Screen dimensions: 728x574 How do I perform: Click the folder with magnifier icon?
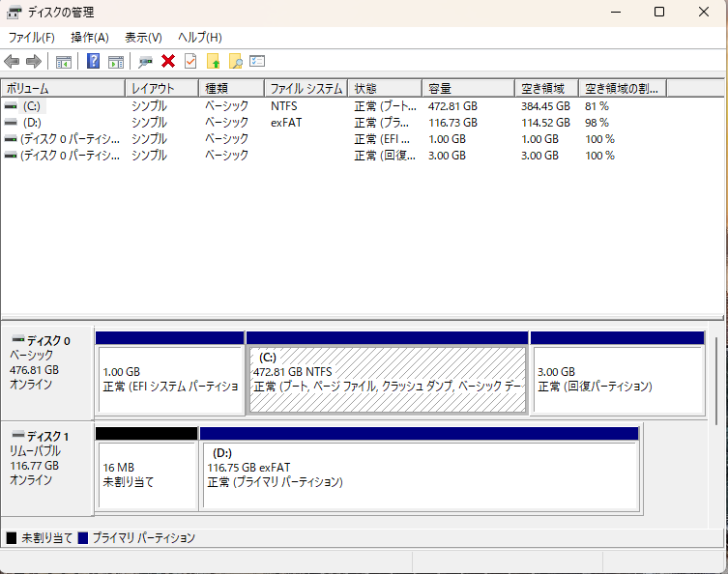pyautogui.click(x=235, y=61)
